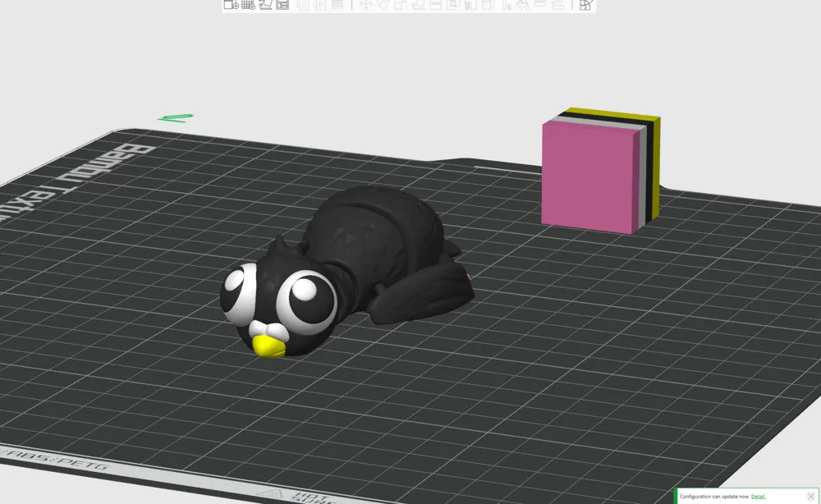
Task: Select the Scale tool
Action: click(401, 5)
